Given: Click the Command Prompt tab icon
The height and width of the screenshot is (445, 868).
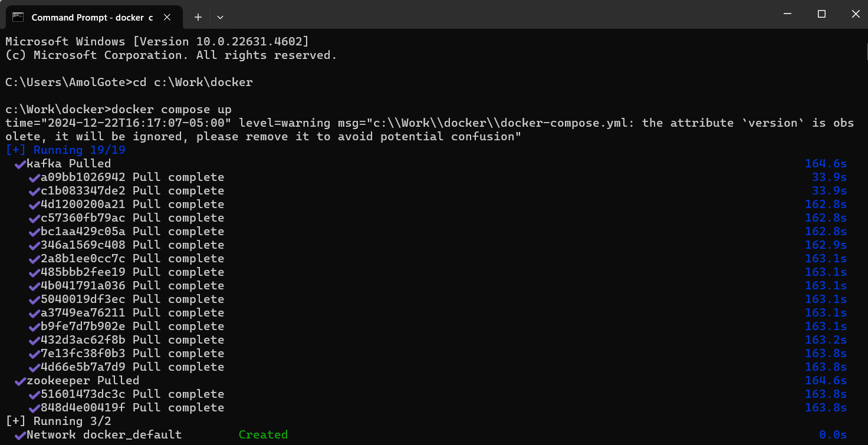Looking at the screenshot, I should pos(18,17).
